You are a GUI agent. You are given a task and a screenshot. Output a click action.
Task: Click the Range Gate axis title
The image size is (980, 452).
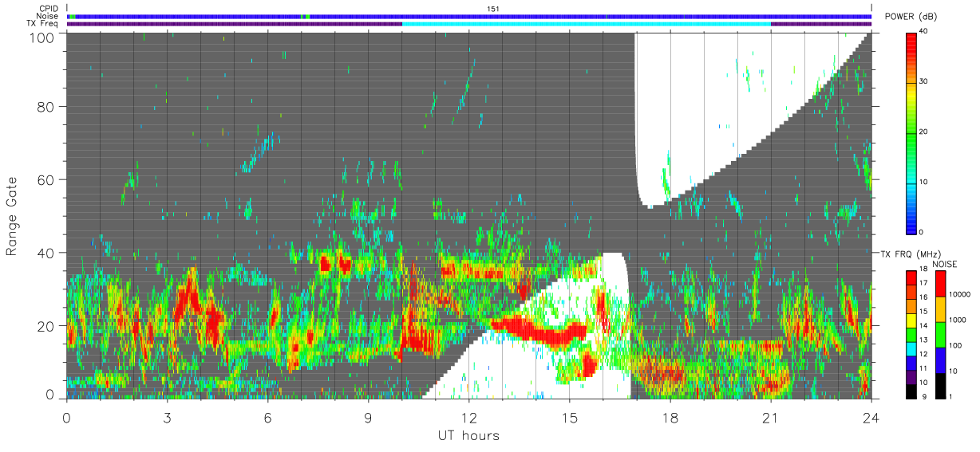pyautogui.click(x=12, y=214)
